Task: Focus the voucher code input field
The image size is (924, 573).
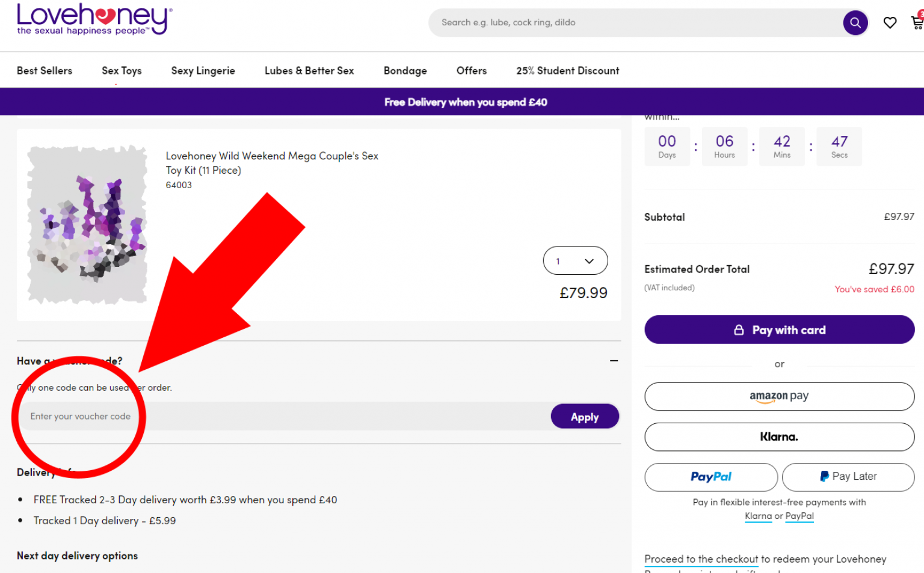Action: coord(283,417)
